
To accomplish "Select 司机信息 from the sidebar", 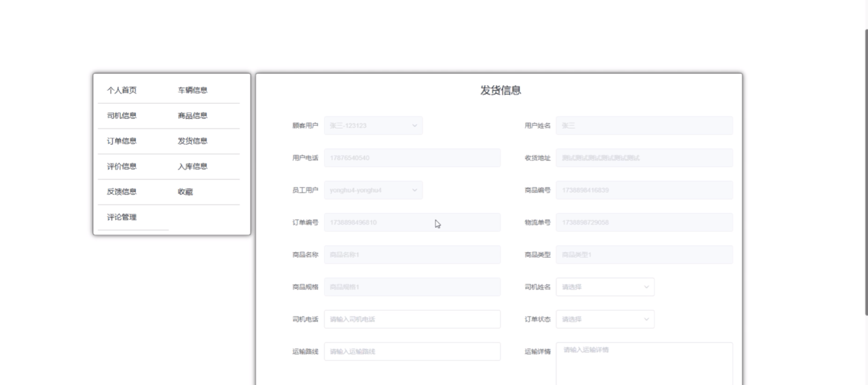I will (x=122, y=116).
